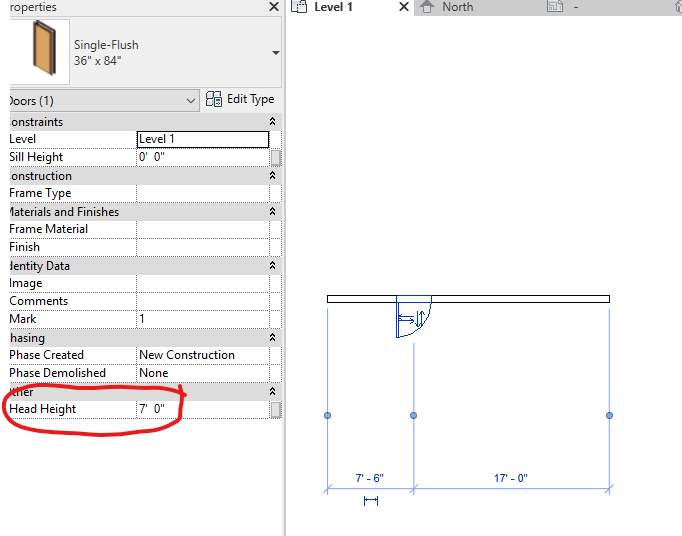Click the Finish value field
Screen dimensions: 682x536
203,247
